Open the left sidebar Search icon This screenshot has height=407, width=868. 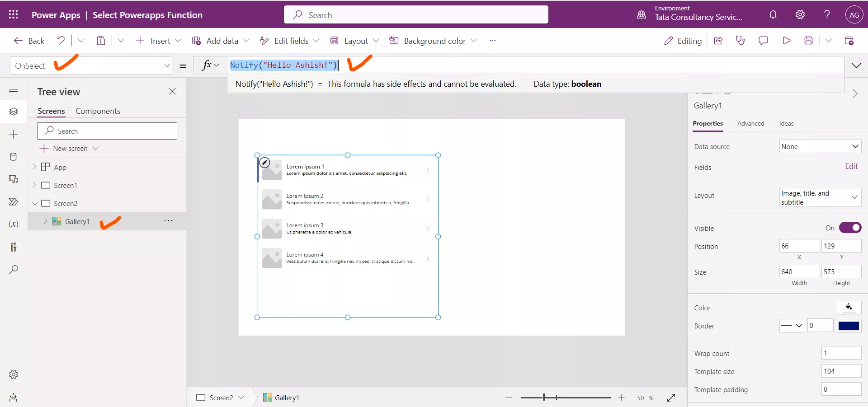coord(14,270)
